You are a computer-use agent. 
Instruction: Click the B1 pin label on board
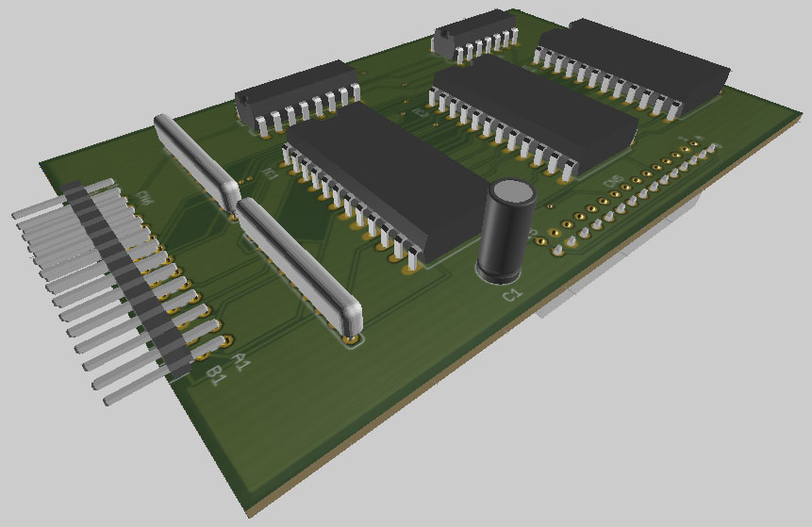(x=217, y=375)
